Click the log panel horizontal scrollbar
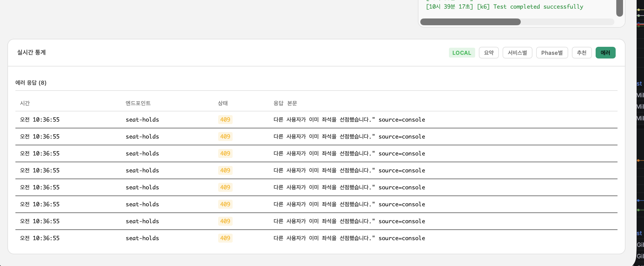 [470, 22]
